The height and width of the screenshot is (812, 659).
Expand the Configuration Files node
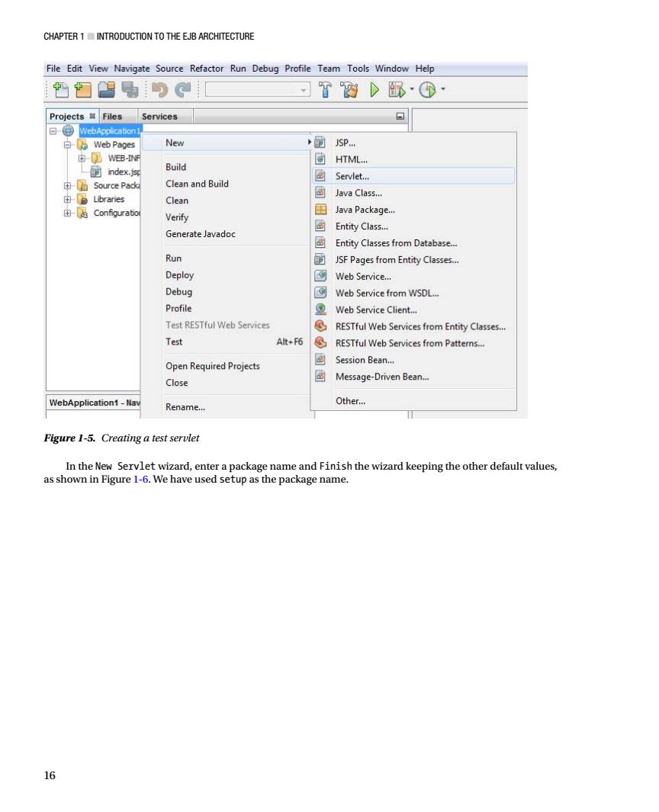pyautogui.click(x=67, y=213)
